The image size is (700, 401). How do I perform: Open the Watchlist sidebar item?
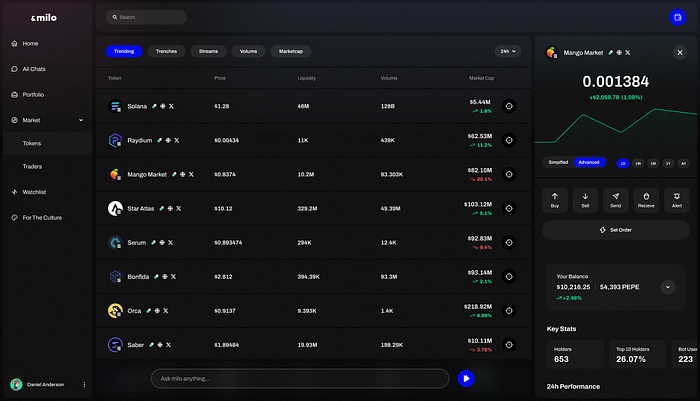click(39, 191)
